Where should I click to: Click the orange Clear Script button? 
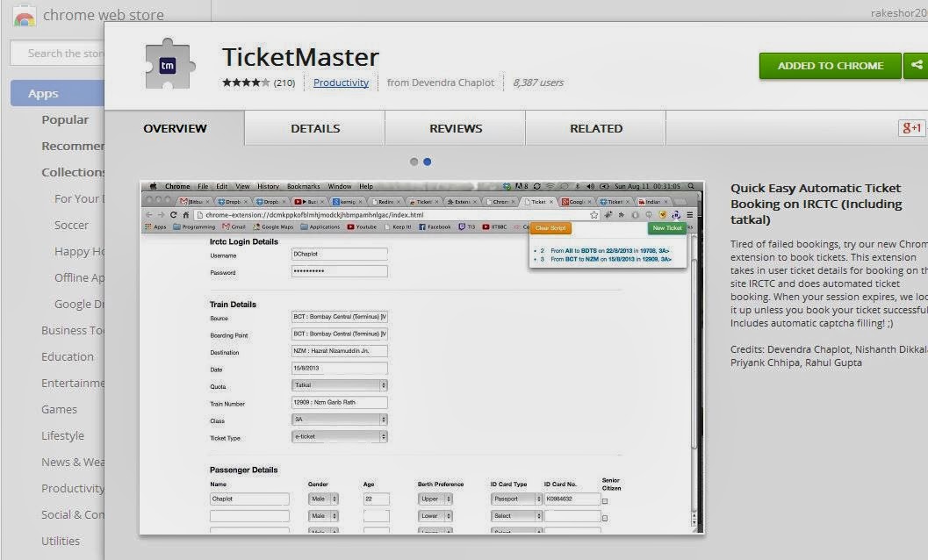click(550, 228)
